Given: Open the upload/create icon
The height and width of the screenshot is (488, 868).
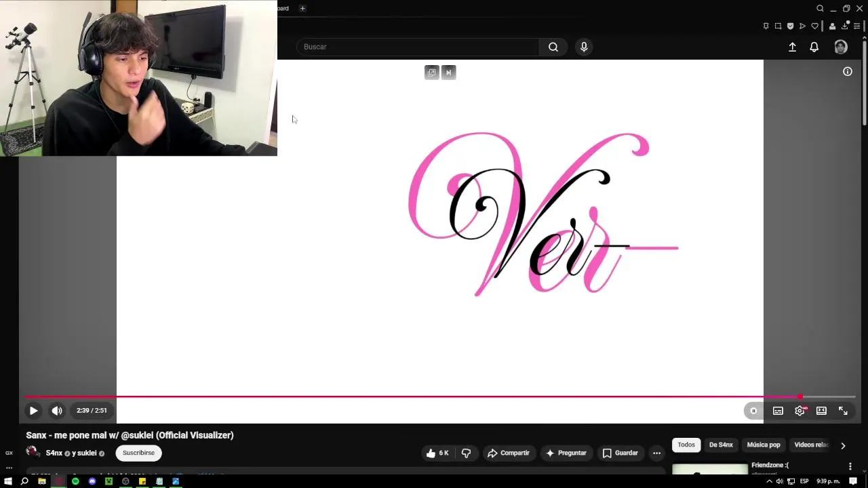Looking at the screenshot, I should click(792, 47).
